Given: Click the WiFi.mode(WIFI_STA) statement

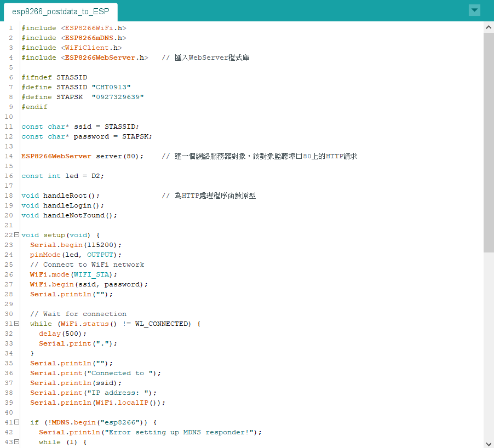Looking at the screenshot, I should [73, 274].
